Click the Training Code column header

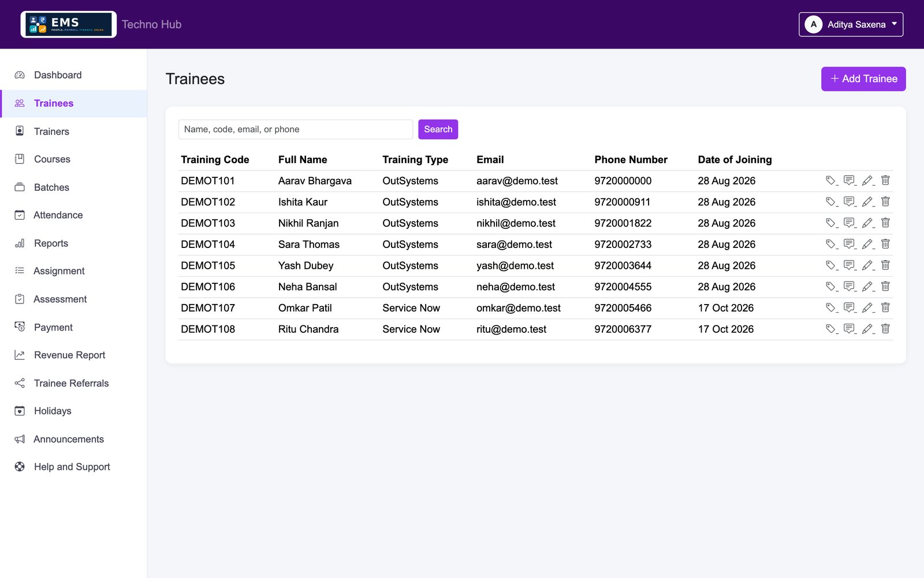click(215, 160)
